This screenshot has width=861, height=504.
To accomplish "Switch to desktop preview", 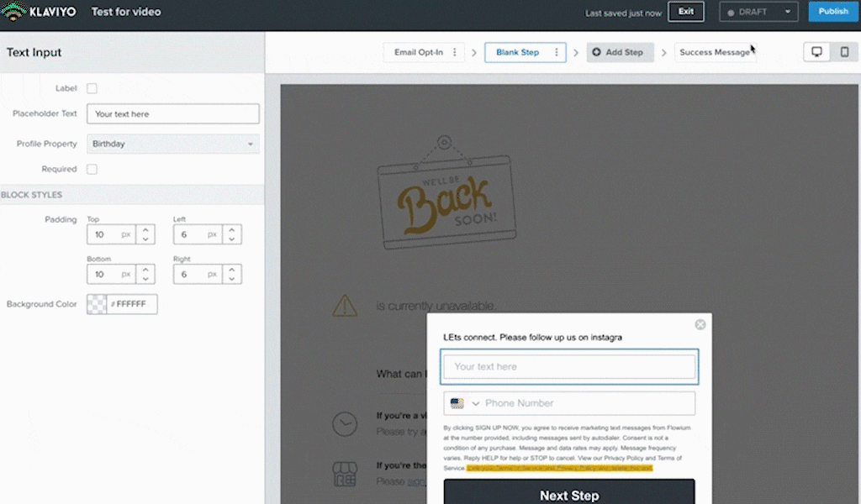I will coord(816,52).
